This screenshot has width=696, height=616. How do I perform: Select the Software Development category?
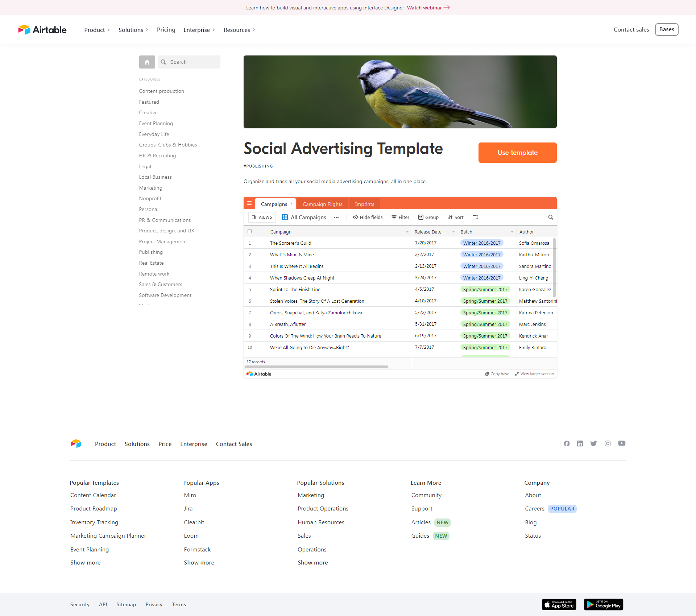click(165, 295)
